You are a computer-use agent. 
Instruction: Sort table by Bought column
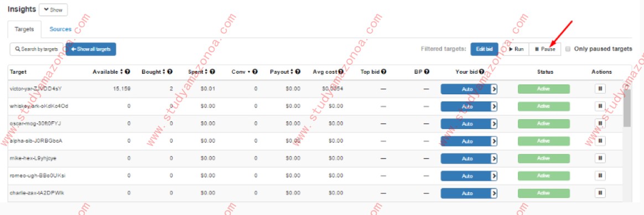(154, 71)
